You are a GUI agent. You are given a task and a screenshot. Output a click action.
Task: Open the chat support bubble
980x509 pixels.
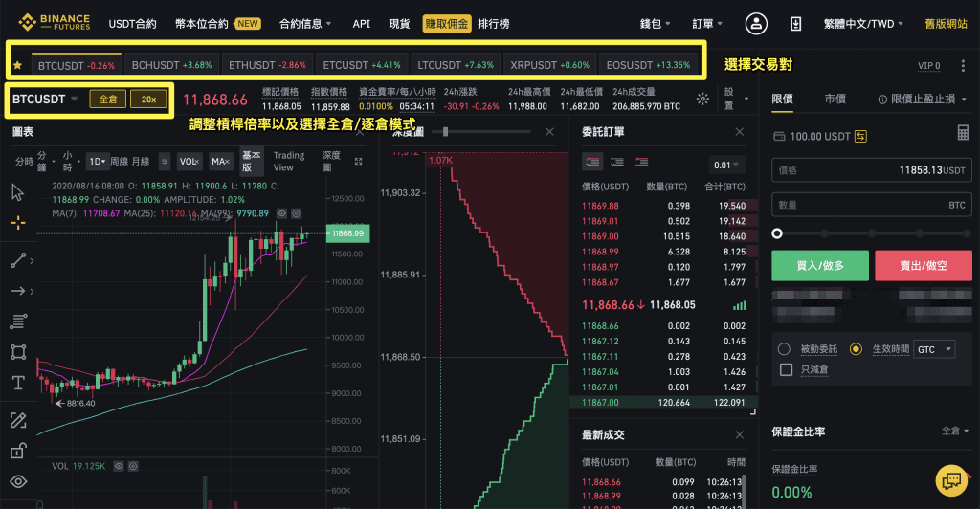pos(951,480)
